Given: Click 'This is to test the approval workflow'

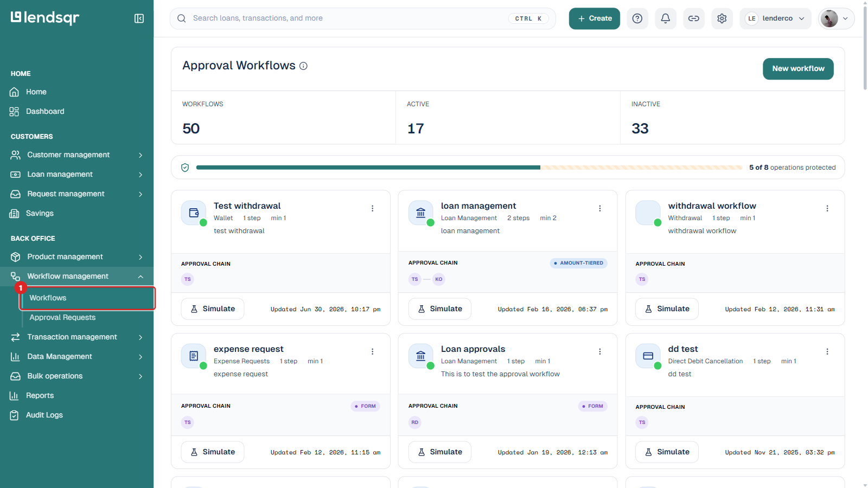Looking at the screenshot, I should pos(500,374).
